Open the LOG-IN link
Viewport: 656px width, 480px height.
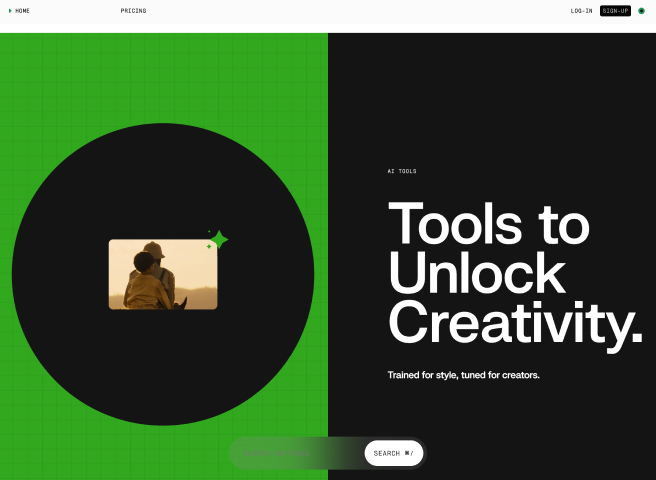point(581,11)
